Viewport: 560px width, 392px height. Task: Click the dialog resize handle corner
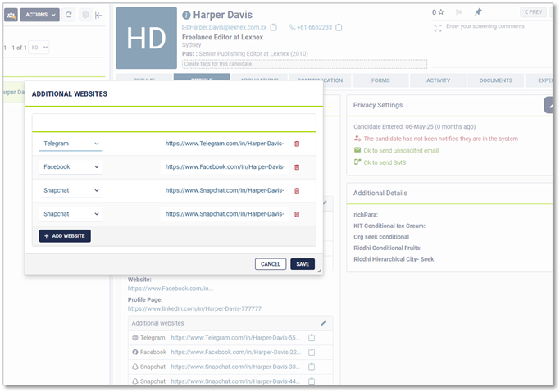point(319,271)
